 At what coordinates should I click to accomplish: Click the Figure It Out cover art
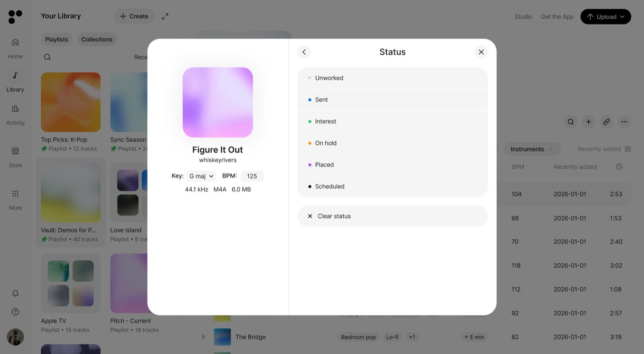(x=218, y=102)
